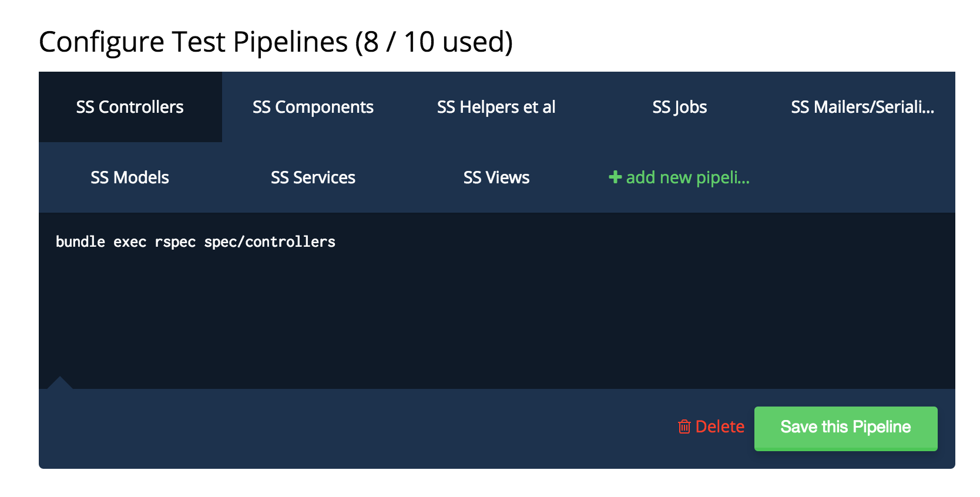The width and height of the screenshot is (980, 497).
Task: Delete the SS Controllers pipeline
Action: coord(719,427)
